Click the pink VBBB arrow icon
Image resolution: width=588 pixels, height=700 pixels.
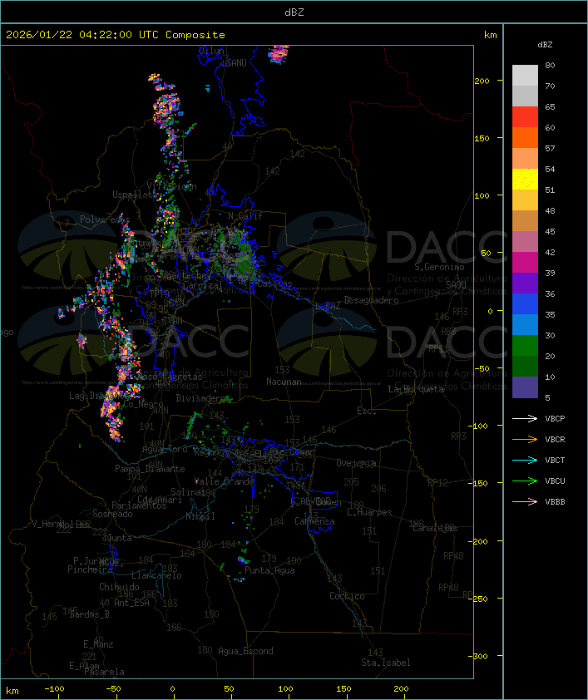(x=525, y=502)
